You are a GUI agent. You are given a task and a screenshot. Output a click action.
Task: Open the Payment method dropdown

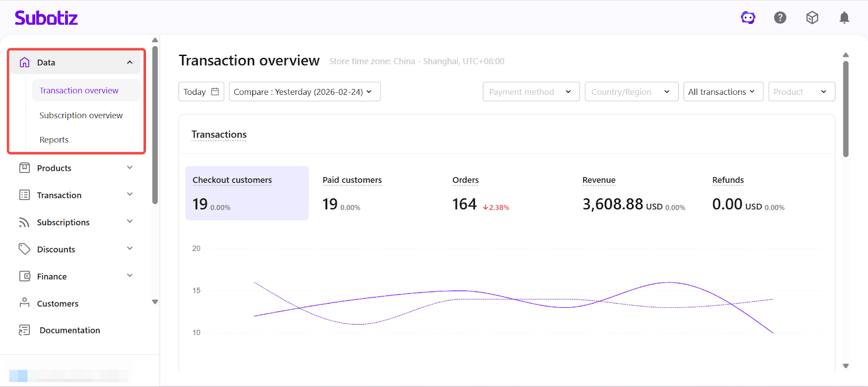pyautogui.click(x=531, y=92)
